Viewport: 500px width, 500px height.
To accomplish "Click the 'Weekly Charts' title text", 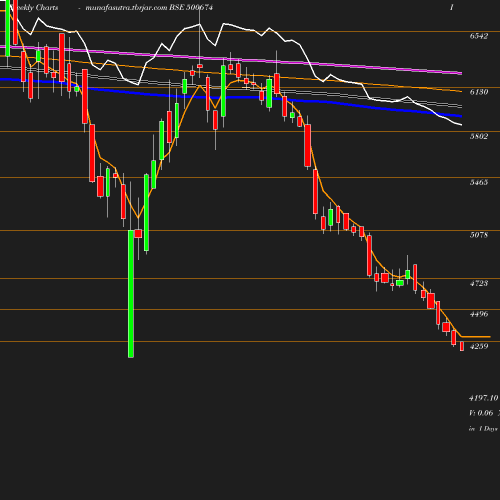I will click(x=35, y=7).
